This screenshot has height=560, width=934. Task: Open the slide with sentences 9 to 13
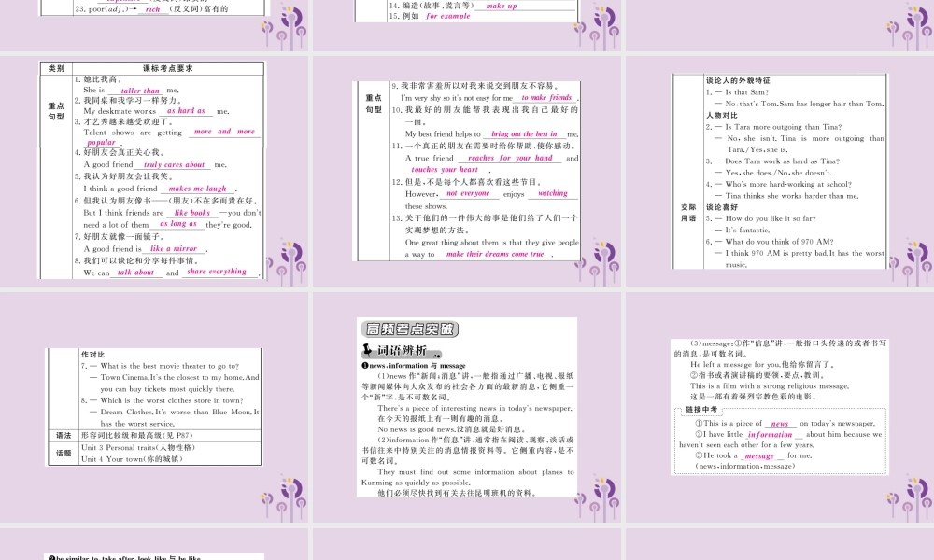[467, 171]
